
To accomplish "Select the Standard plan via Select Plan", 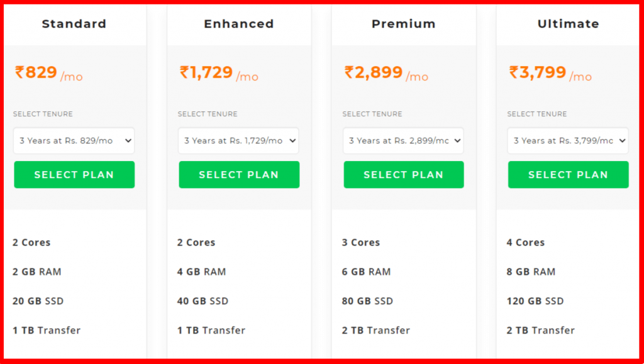I will click(x=74, y=175).
